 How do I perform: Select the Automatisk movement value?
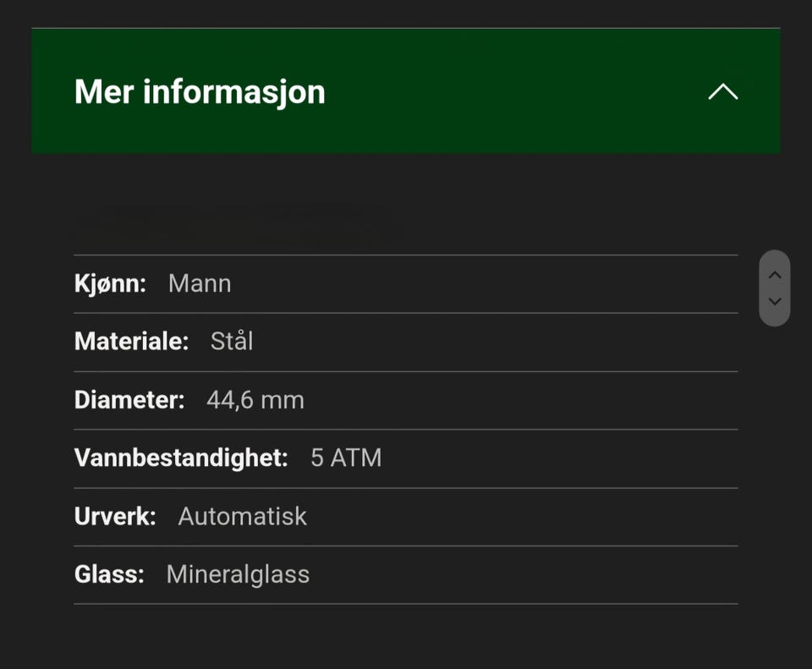(x=243, y=517)
